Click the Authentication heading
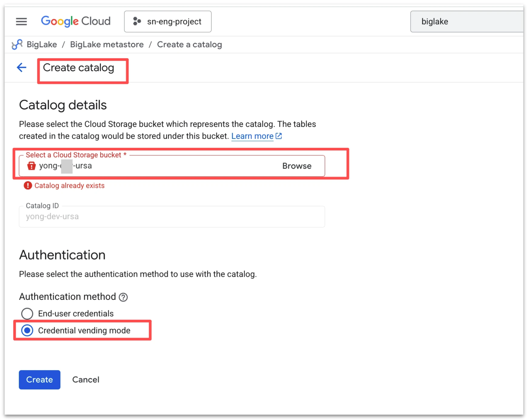 pos(62,255)
